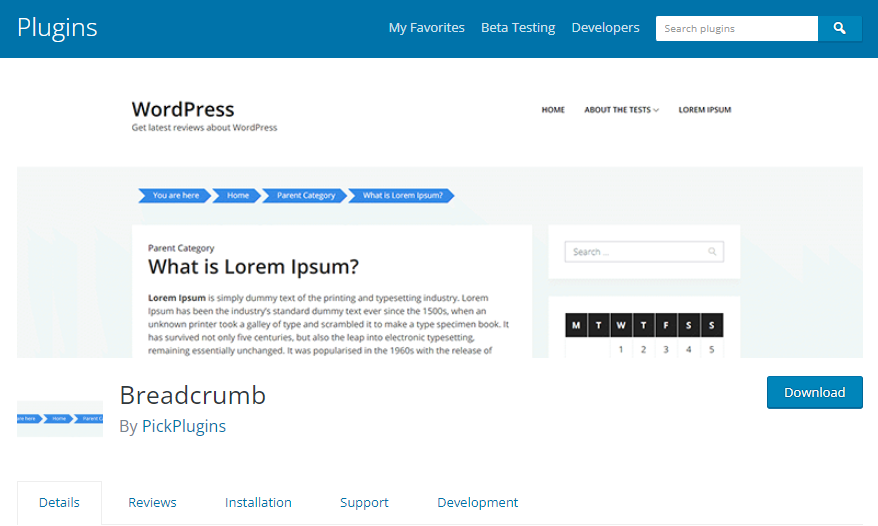Image resolution: width=878 pixels, height=526 pixels.
Task: Click the Breadcrumb plugin icon thumbnail
Action: (60, 418)
